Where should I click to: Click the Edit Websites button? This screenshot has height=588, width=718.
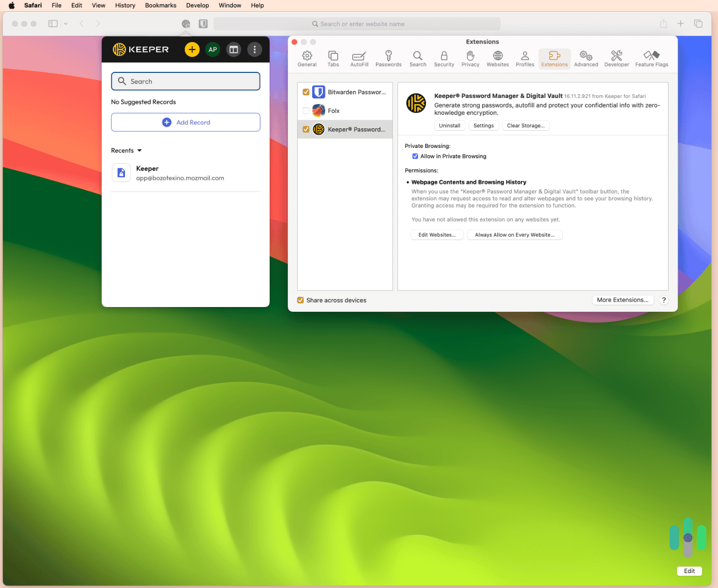pos(437,235)
